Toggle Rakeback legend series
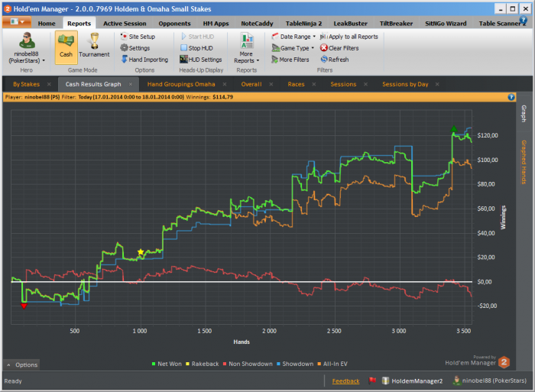Viewport: 535px width, 392px height. [x=202, y=364]
